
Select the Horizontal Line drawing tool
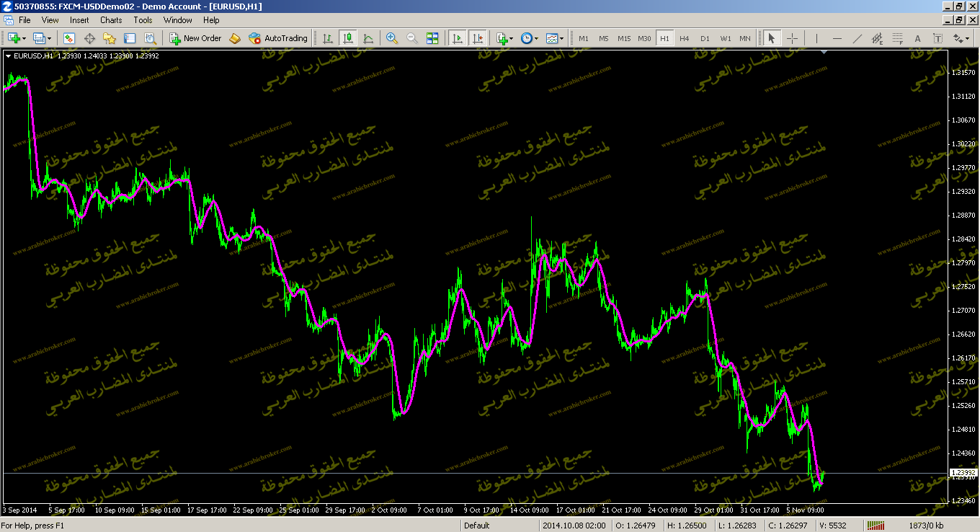(837, 38)
